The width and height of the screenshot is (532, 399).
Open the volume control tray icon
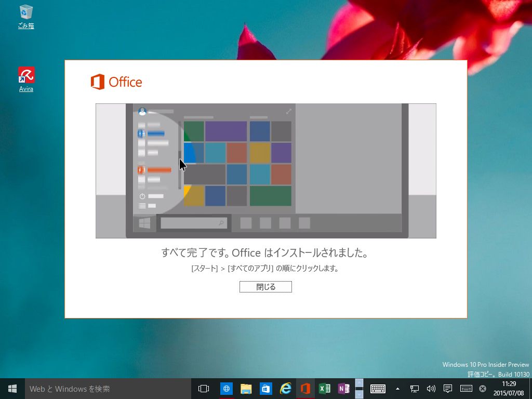[x=431, y=389]
